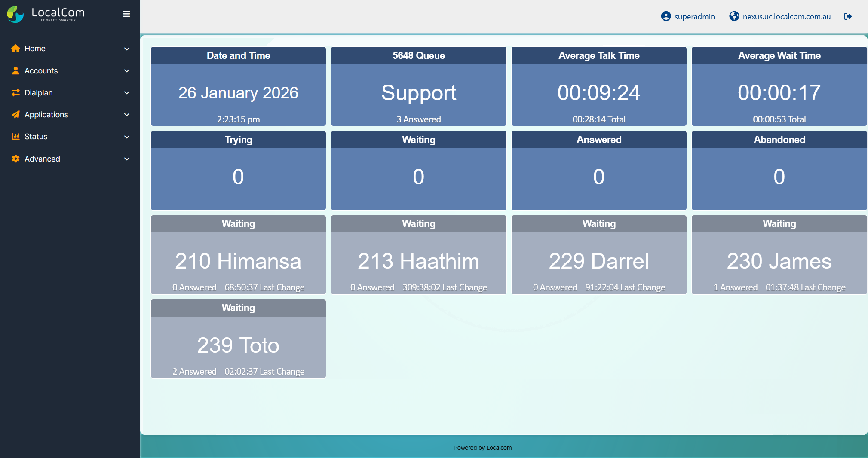The image size is (868, 458).
Task: Click the Dialplan arrows icon
Action: click(15, 93)
